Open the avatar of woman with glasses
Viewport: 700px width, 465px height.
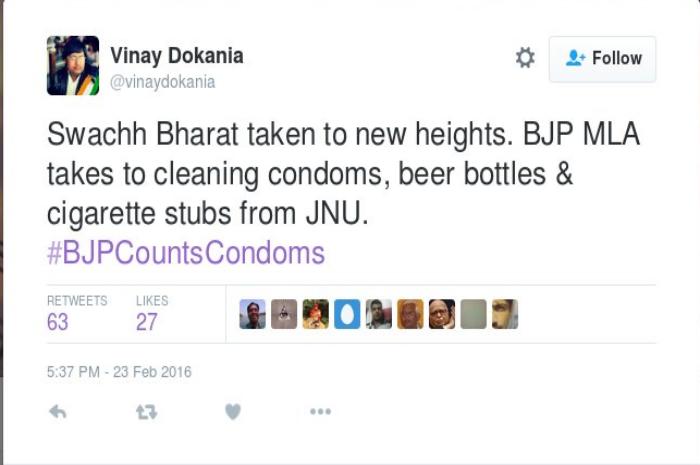(442, 314)
